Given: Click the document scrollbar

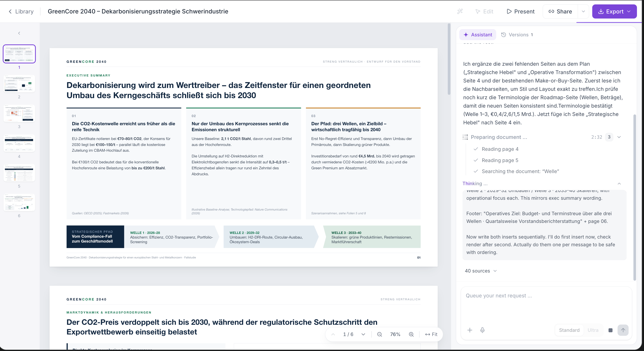Looking at the screenshot, I should 449,59.
